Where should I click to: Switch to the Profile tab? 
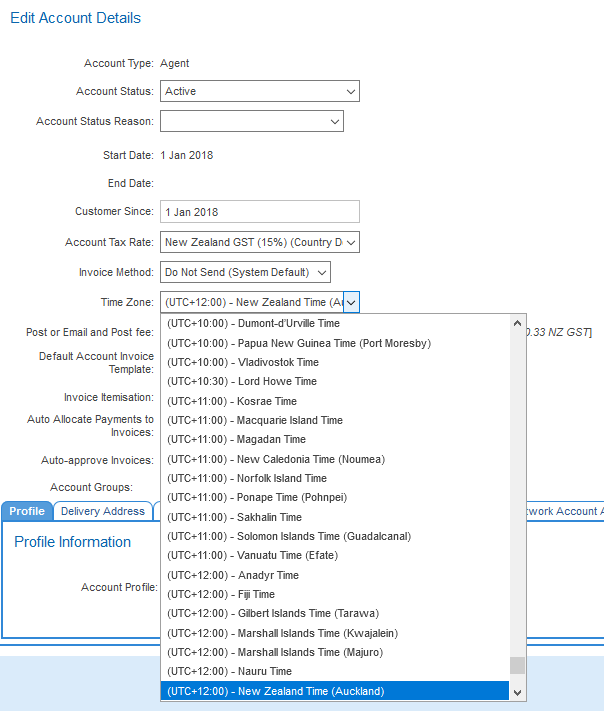[x=27, y=511]
